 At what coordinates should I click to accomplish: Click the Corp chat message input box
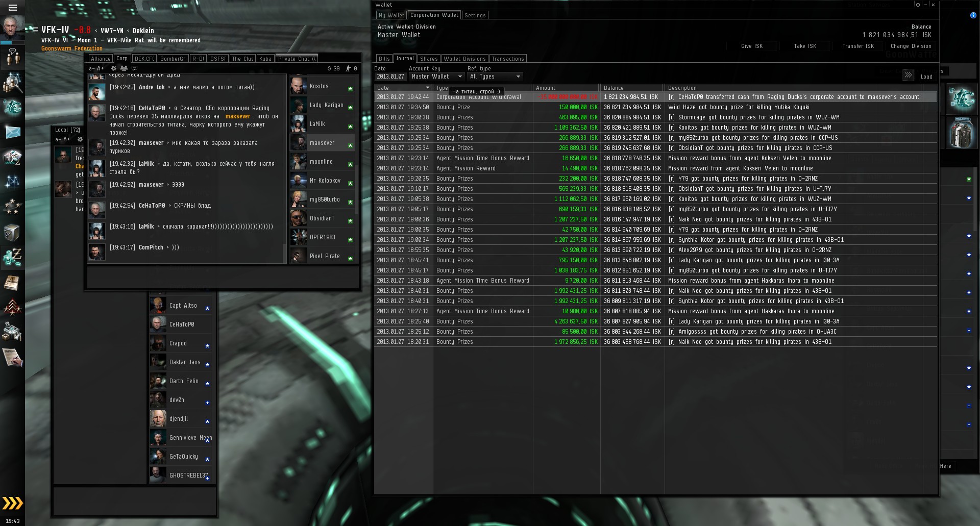point(223,277)
